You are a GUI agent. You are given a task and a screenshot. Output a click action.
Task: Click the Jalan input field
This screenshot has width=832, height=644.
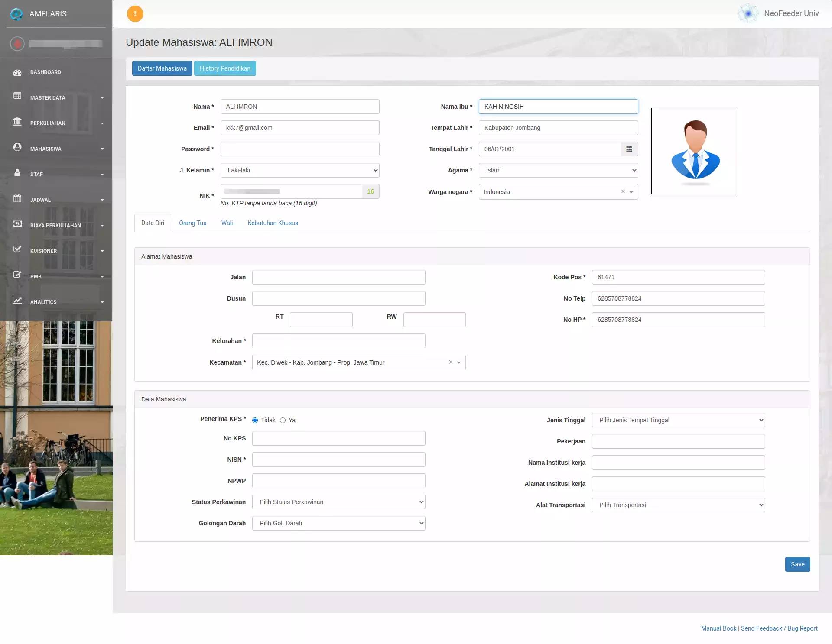point(338,277)
